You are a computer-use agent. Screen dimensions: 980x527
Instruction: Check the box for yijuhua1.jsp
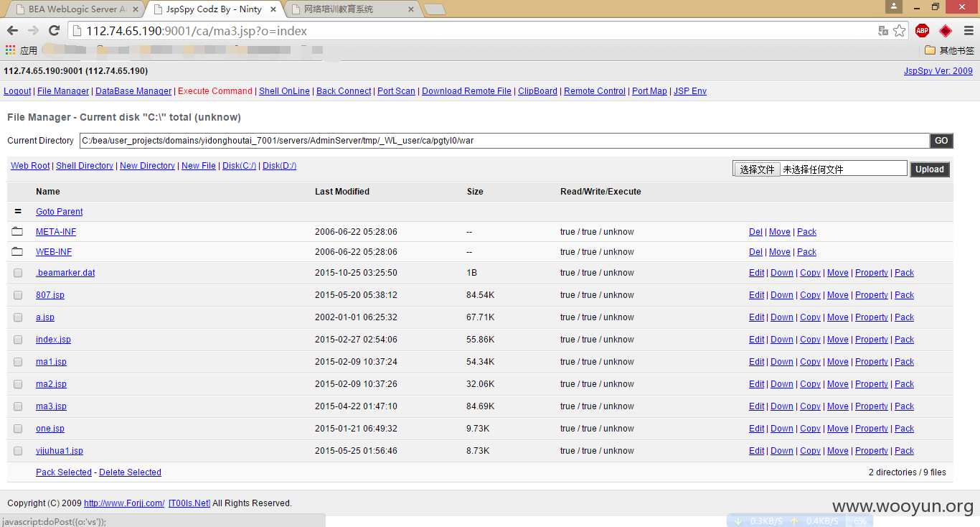tap(18, 451)
